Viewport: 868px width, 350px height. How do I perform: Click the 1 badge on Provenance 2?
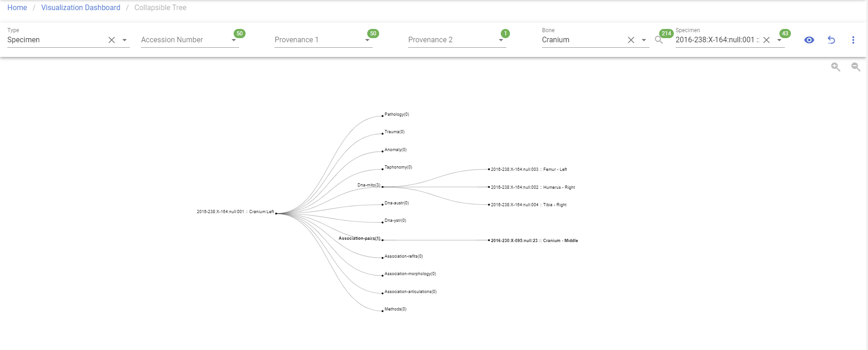point(505,34)
